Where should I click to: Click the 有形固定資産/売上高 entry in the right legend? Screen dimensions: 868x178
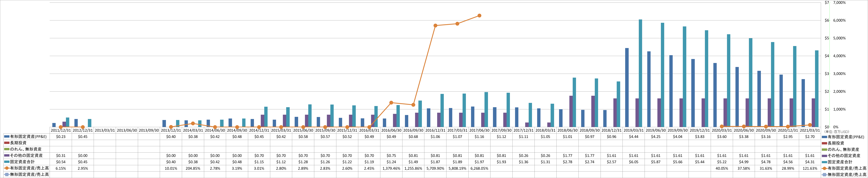click(x=847, y=168)
